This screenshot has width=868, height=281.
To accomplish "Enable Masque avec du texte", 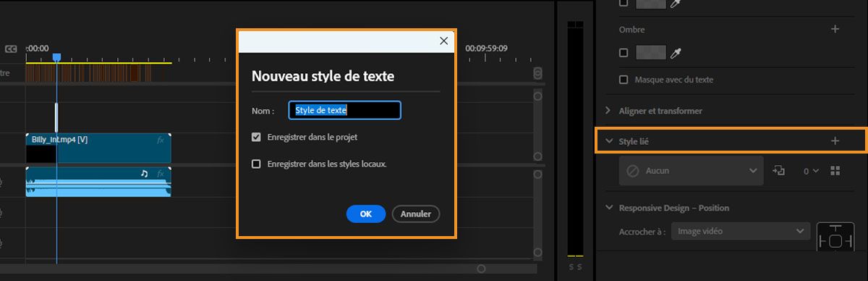I will (624, 80).
